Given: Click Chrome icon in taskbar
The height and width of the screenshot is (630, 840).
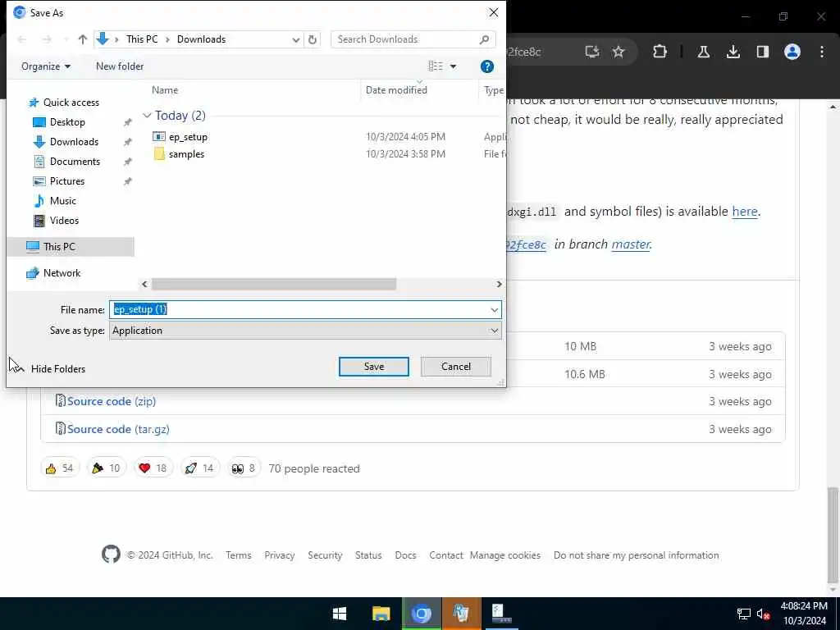Looking at the screenshot, I should (422, 614).
